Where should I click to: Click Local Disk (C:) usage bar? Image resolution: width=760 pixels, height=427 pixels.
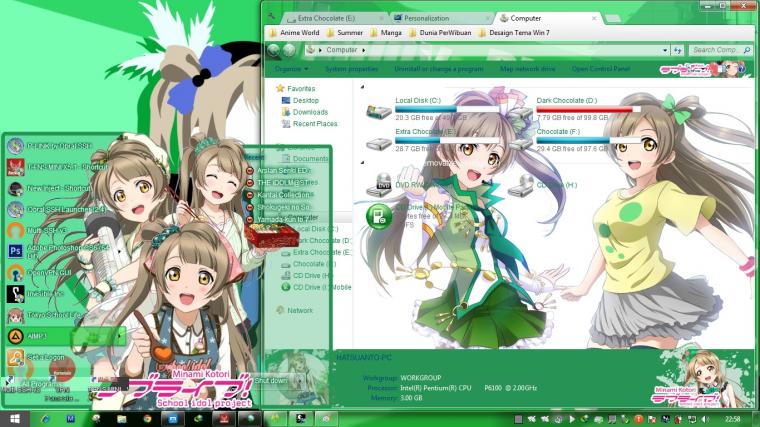click(x=447, y=110)
